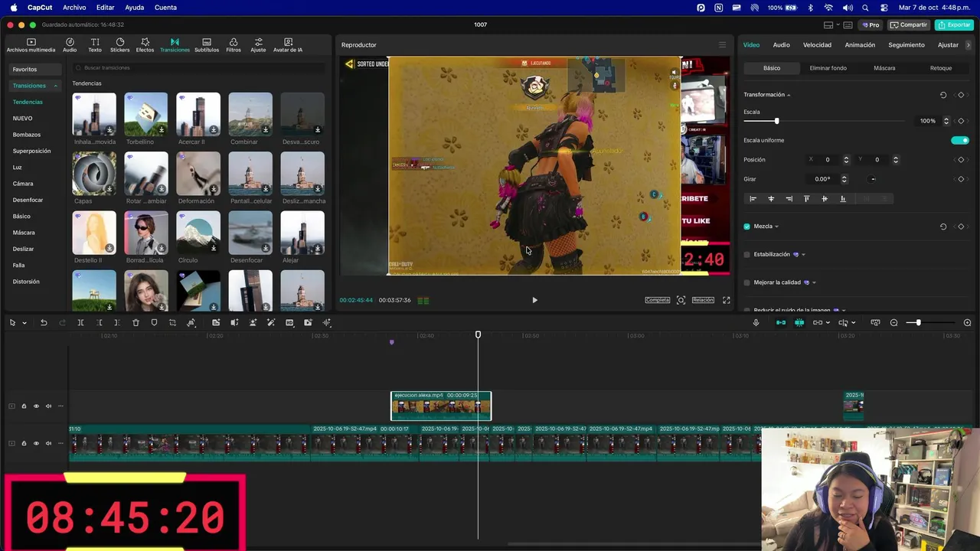Select the Bombazos transition category
The height and width of the screenshot is (551, 980).
click(27, 135)
